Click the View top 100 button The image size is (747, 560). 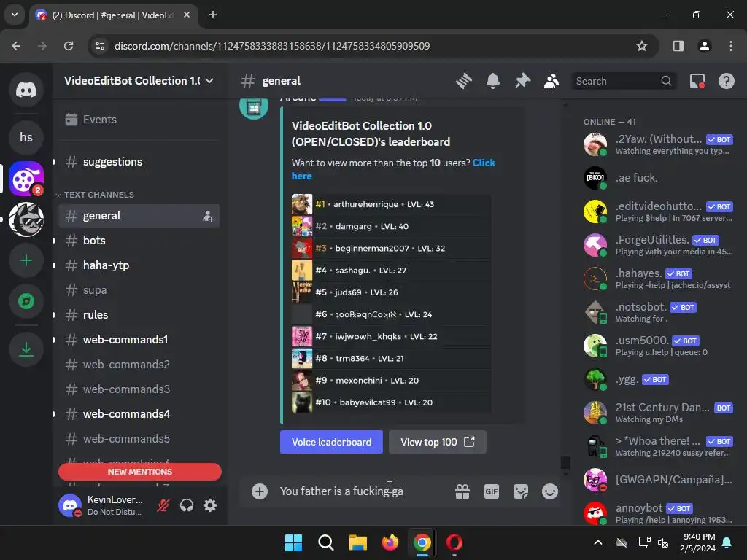pos(438,442)
